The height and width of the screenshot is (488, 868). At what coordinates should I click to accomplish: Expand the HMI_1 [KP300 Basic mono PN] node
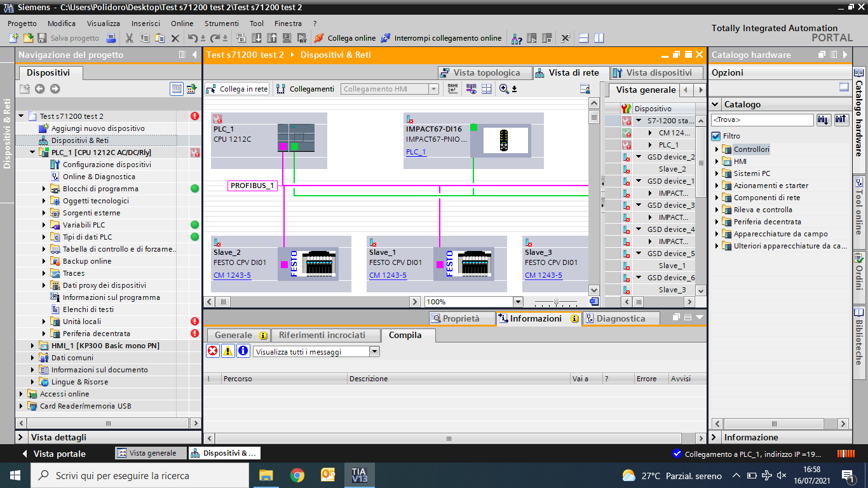(33, 346)
